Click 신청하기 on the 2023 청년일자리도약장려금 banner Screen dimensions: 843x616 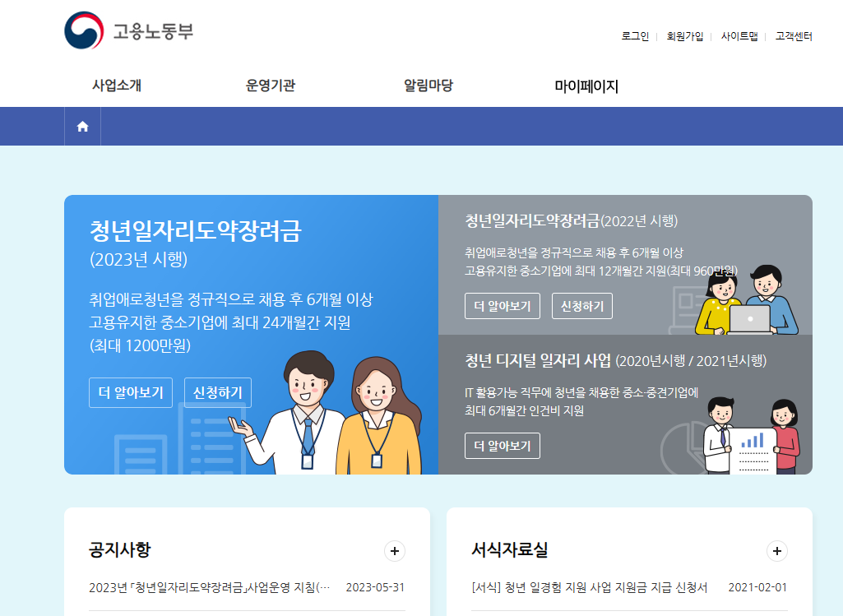click(x=217, y=392)
